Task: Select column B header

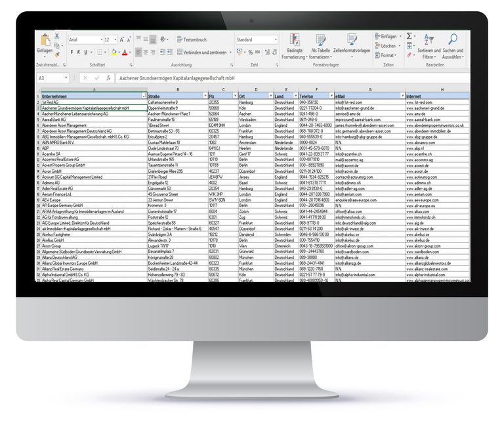Action: (178, 90)
